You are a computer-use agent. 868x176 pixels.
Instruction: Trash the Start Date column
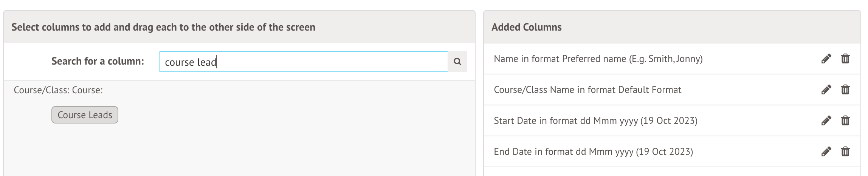pos(845,121)
